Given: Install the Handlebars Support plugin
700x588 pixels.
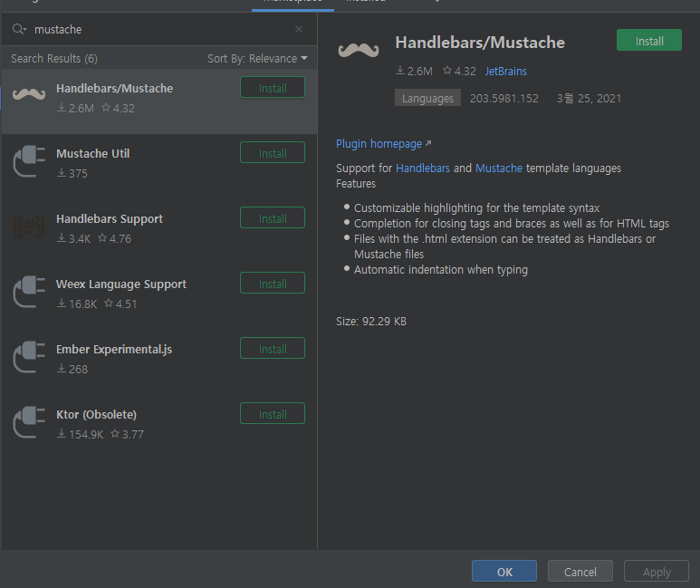Looking at the screenshot, I should point(273,218).
